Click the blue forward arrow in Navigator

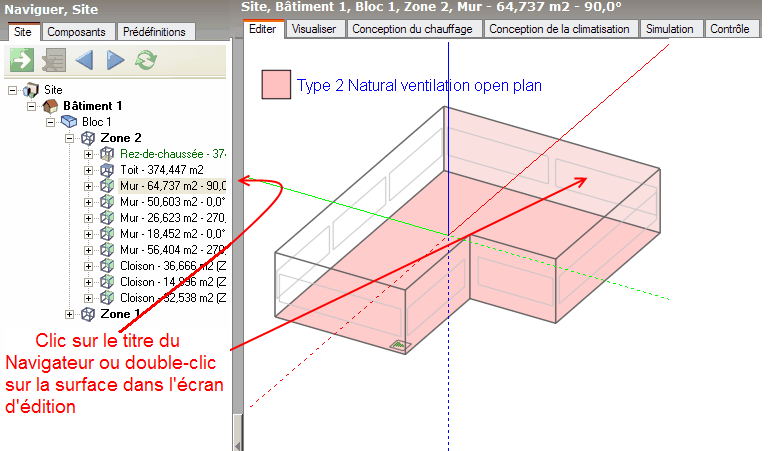[x=115, y=61]
